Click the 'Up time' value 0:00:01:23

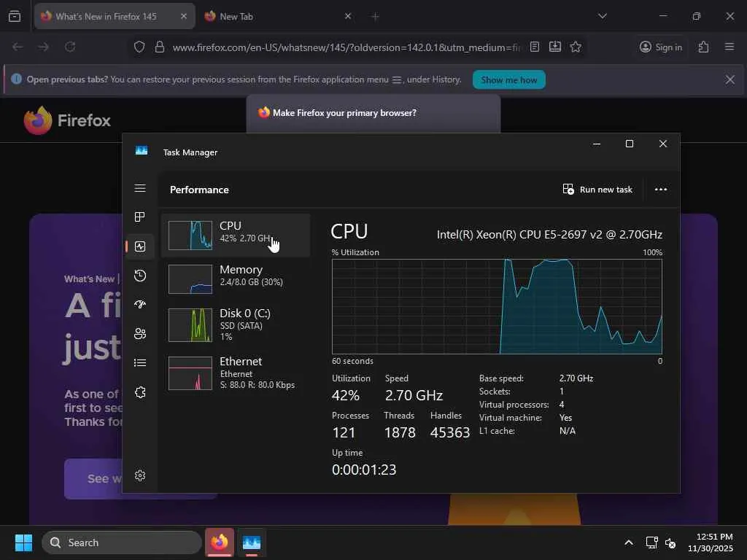pyautogui.click(x=364, y=470)
